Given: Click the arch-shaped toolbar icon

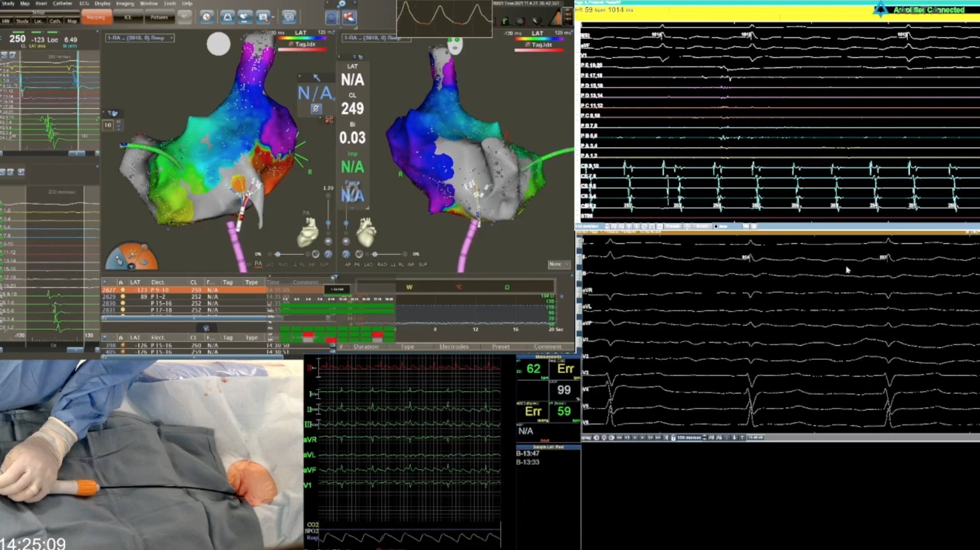Looking at the screenshot, I should (x=227, y=17).
